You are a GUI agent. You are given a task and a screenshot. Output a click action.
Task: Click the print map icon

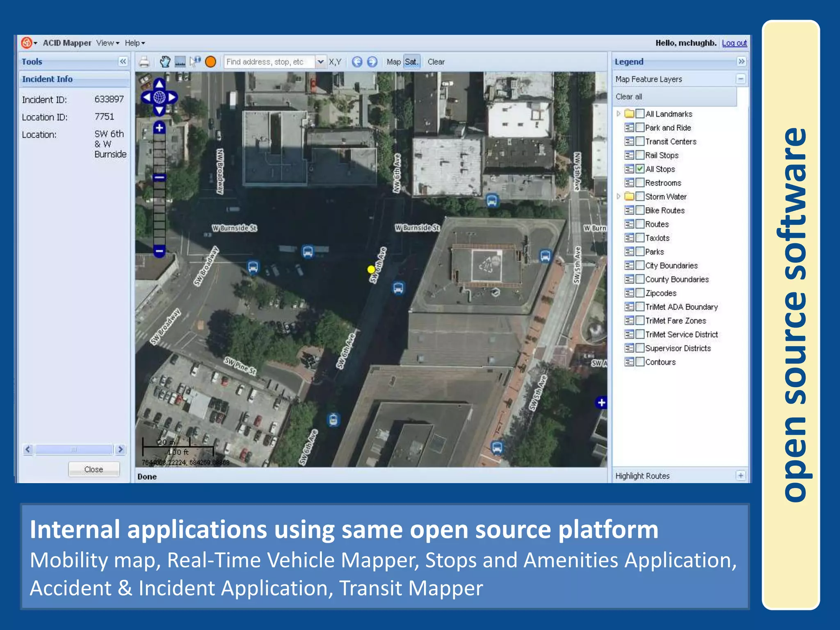pos(144,62)
